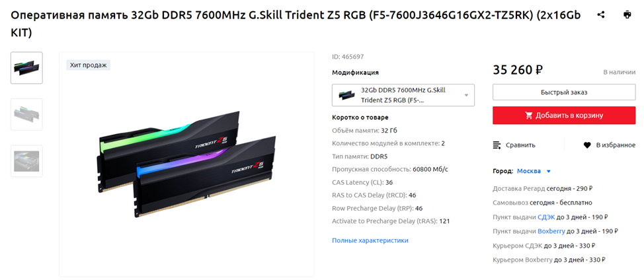
Task: Select the first black RAM thumbnail
Action: coord(26,68)
